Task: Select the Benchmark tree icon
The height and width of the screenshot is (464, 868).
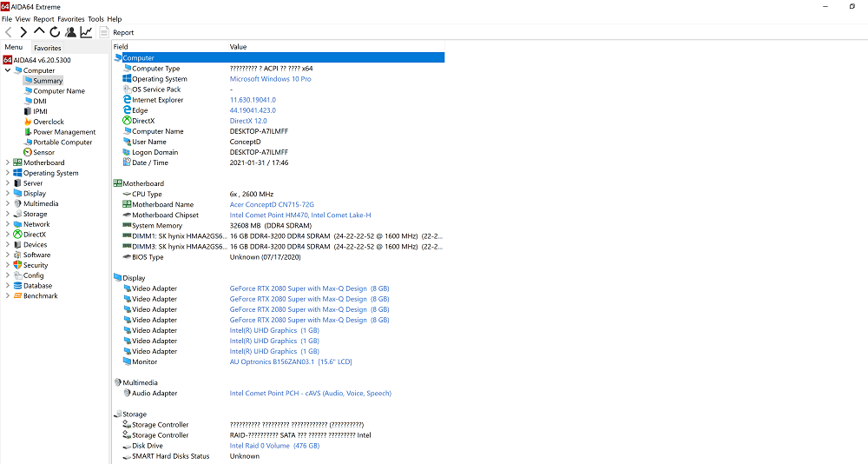Action: pos(17,296)
